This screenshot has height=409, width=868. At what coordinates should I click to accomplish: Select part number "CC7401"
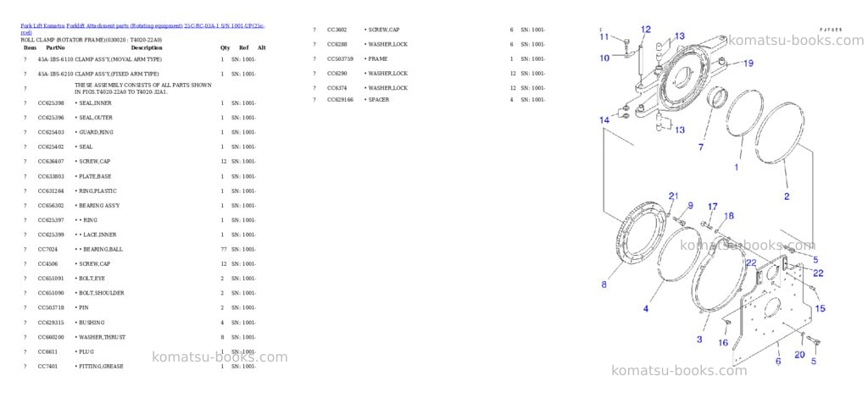47,366
